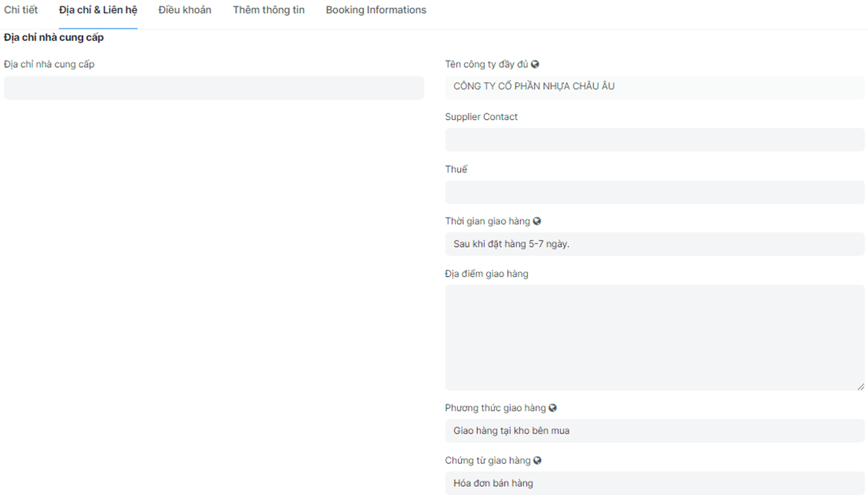This screenshot has height=499, width=868.
Task: Click the globe icon next to Chứng từ giao hàng
Action: [x=537, y=461]
